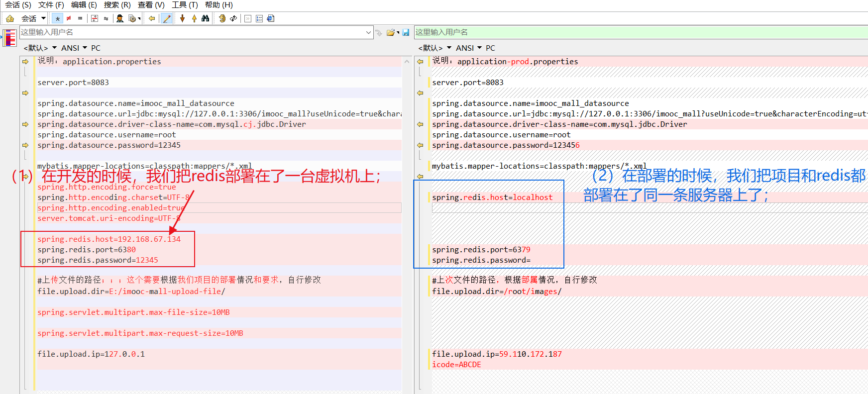Click the right line spring.redis.port=6379
The height and width of the screenshot is (394, 868).
pyautogui.click(x=481, y=250)
